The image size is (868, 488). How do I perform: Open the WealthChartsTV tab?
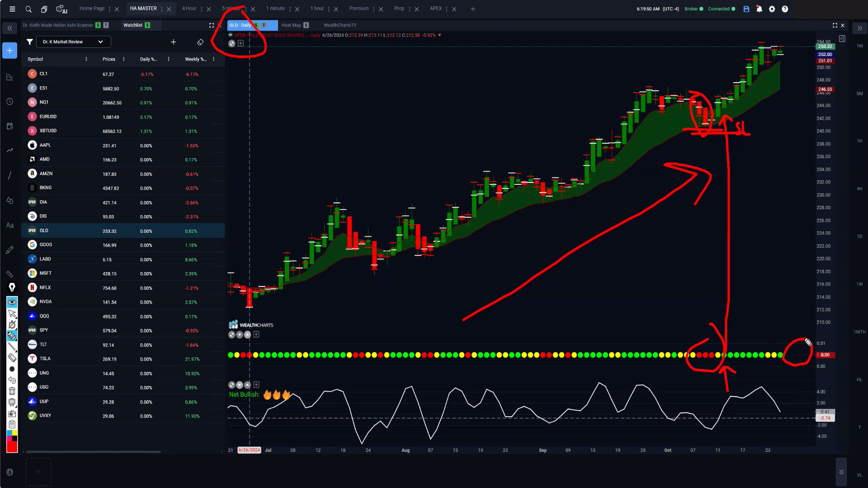click(x=340, y=25)
